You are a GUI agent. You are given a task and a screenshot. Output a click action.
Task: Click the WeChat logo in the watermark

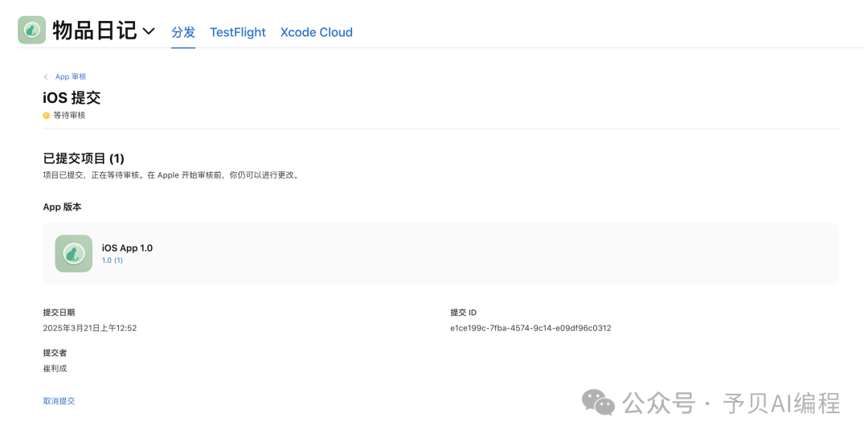tap(599, 402)
